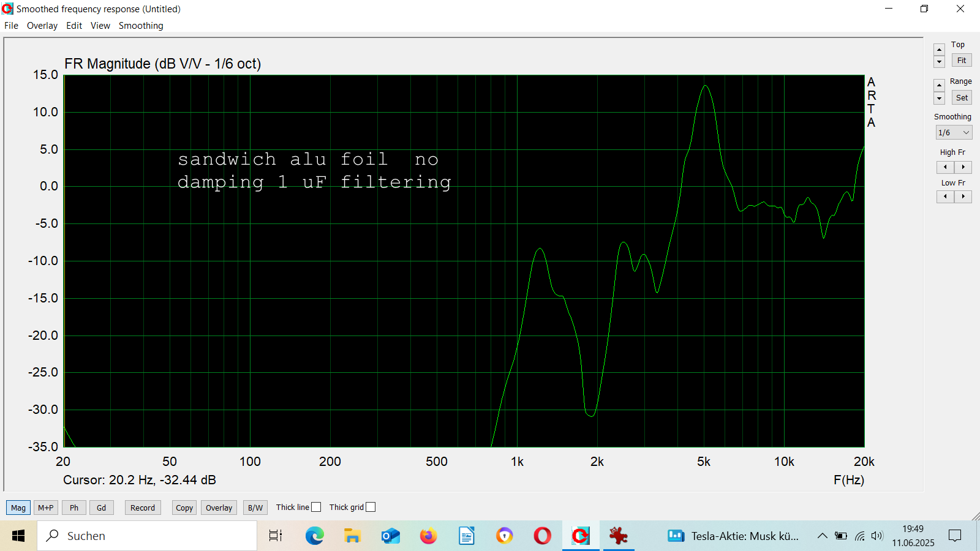The width and height of the screenshot is (980, 551).
Task: Shift Low Fr left arrow
Action: 945,197
